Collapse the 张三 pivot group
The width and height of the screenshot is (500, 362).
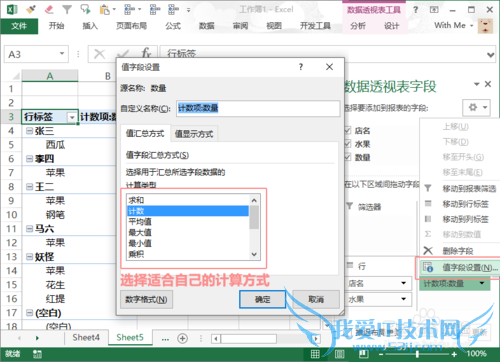(x=29, y=131)
